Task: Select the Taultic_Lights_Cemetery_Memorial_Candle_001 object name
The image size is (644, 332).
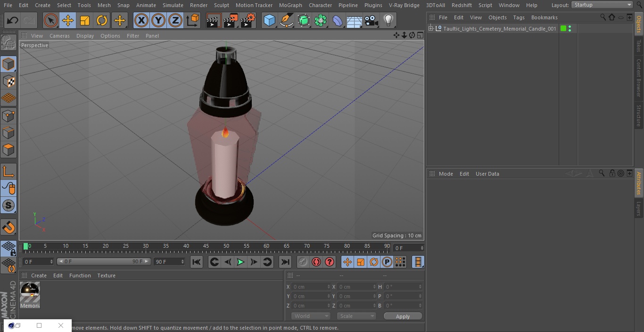Action: click(500, 29)
